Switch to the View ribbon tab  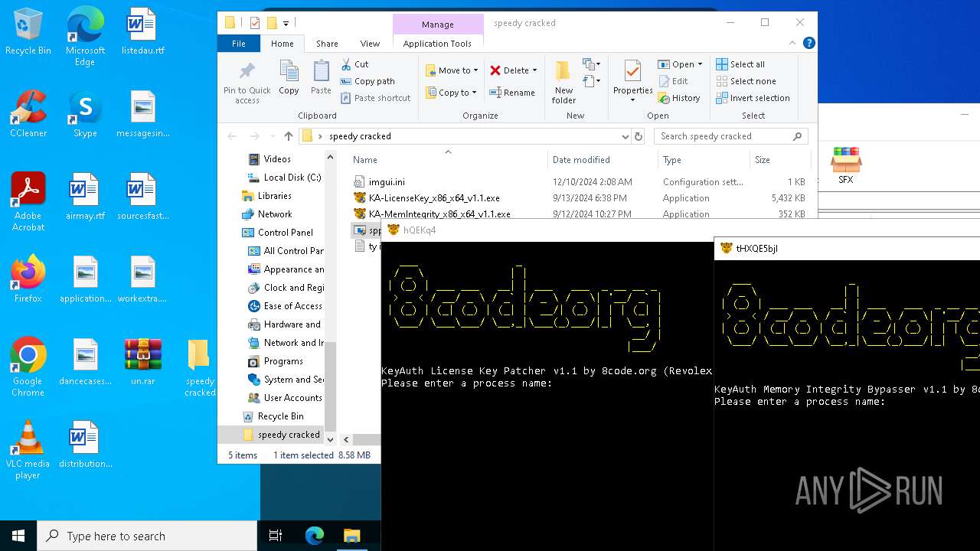click(370, 44)
